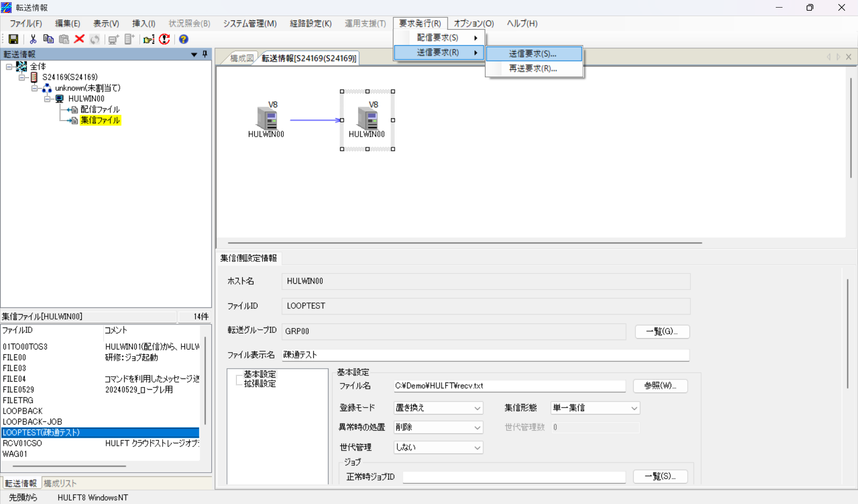Click the Save floppy disk icon
The image size is (858, 504).
13,39
